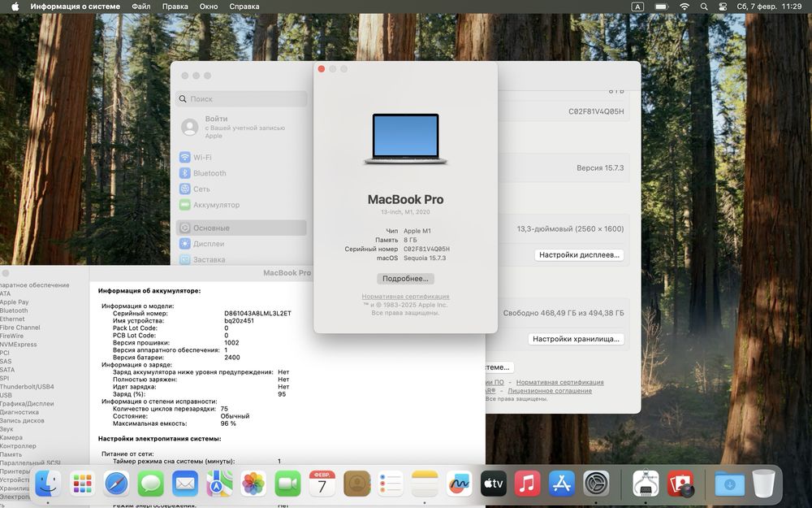Select Заставка in Settings sidebar

pyautogui.click(x=241, y=259)
